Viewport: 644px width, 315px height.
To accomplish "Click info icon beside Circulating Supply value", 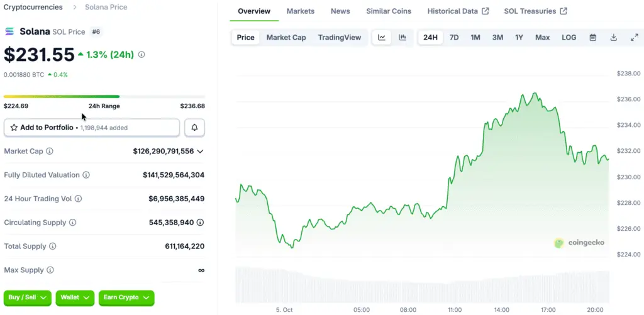I will click(x=200, y=223).
